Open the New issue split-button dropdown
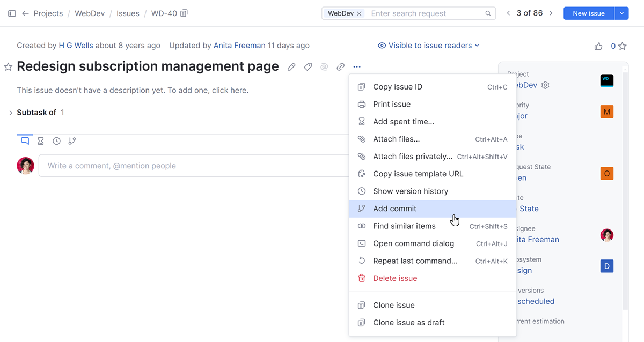This screenshot has width=644, height=342. point(621,13)
